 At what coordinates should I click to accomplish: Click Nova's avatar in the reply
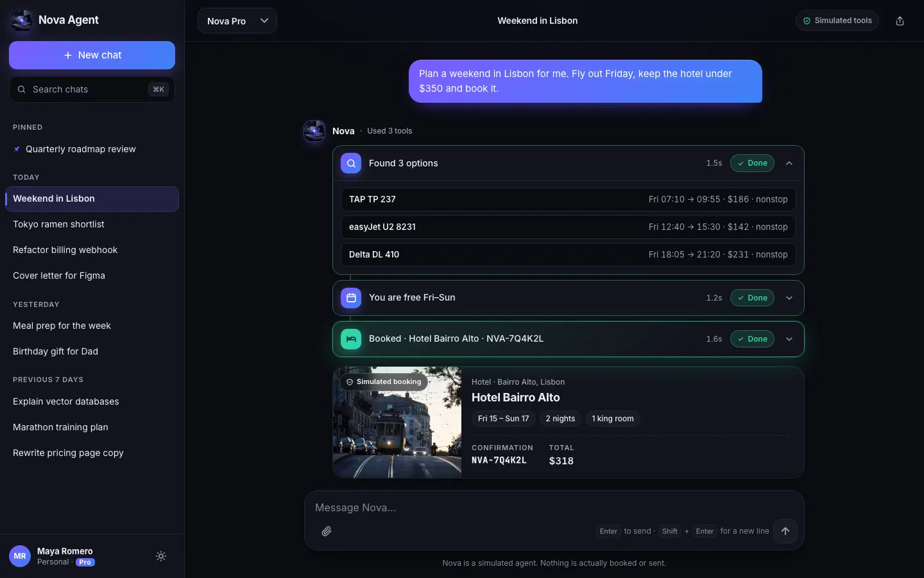[314, 131]
